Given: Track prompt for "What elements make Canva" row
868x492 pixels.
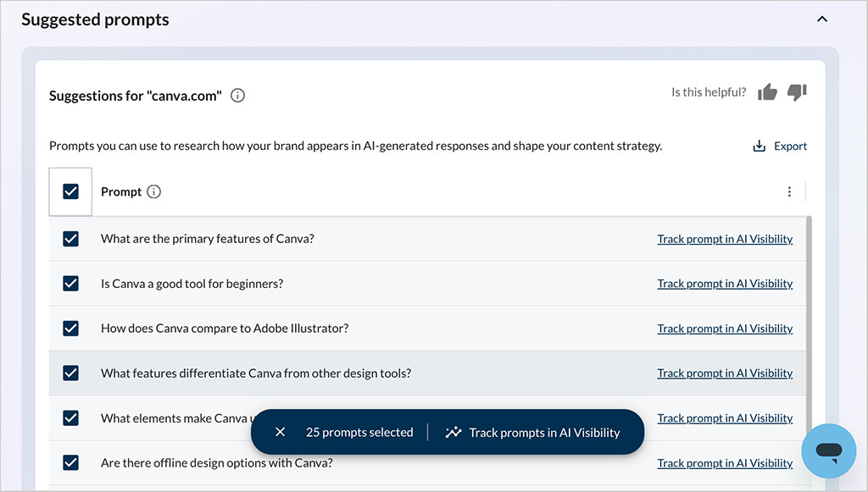Looking at the screenshot, I should tap(725, 418).
